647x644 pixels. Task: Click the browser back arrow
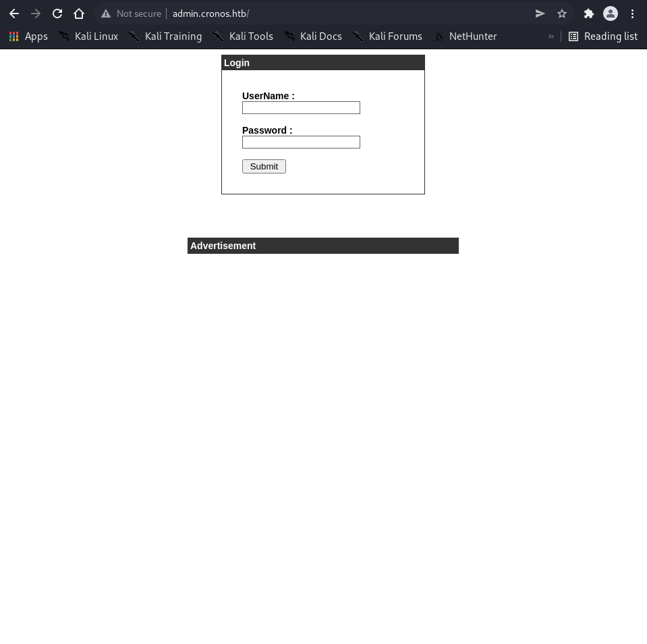[14, 14]
